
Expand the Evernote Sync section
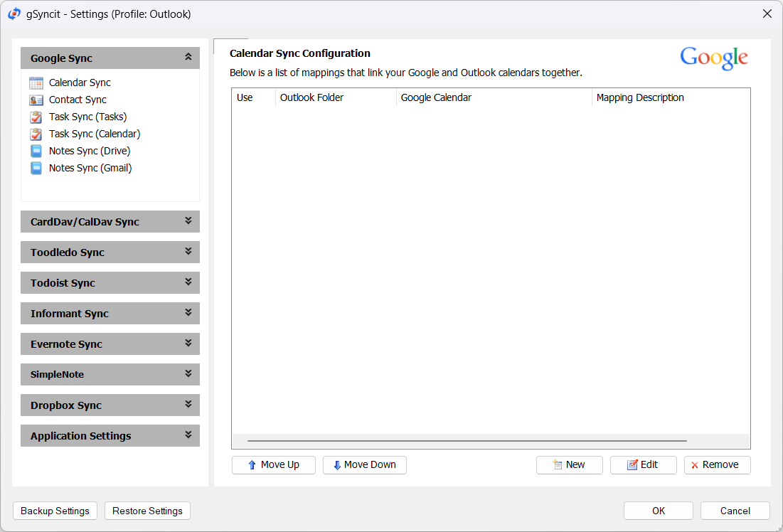(110, 344)
